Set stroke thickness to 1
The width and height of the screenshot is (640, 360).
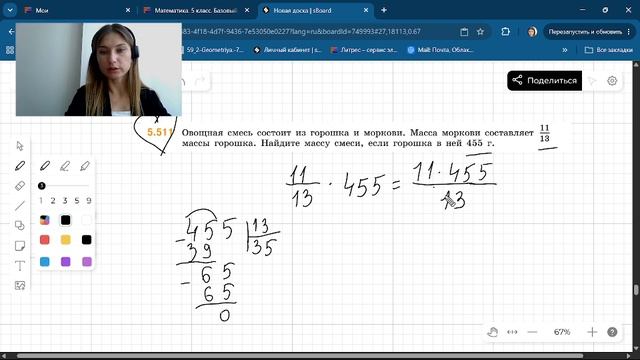point(41,200)
